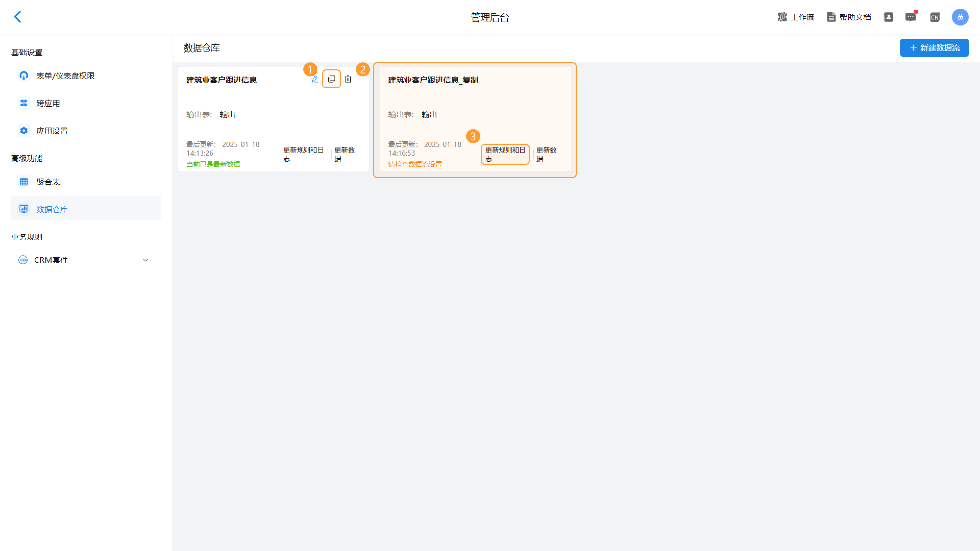This screenshot has width=980, height=551.
Task: Click the 应用设置 gear icon
Action: [23, 131]
